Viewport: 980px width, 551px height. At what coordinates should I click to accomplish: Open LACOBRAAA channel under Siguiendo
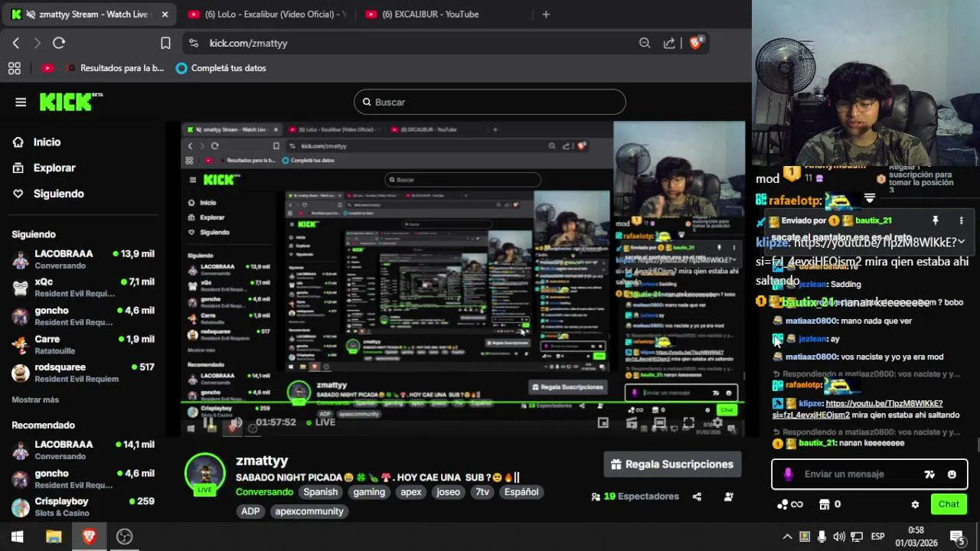tap(83, 259)
